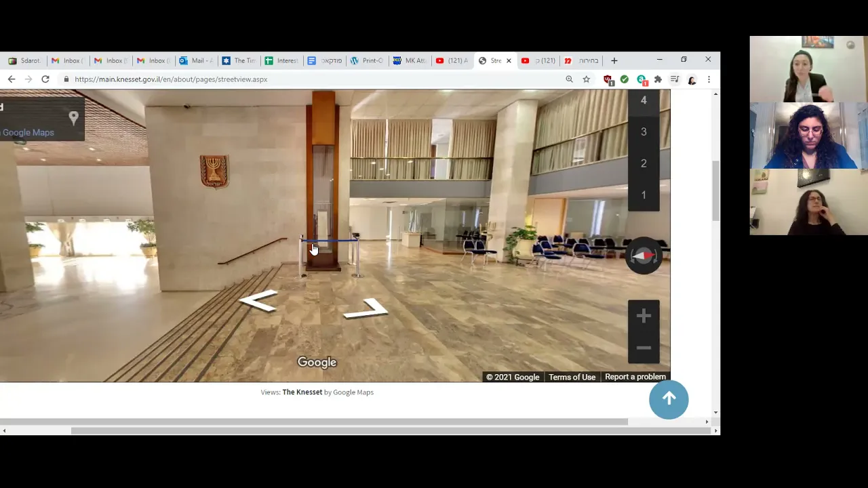Zoom out with the minus button

[644, 348]
